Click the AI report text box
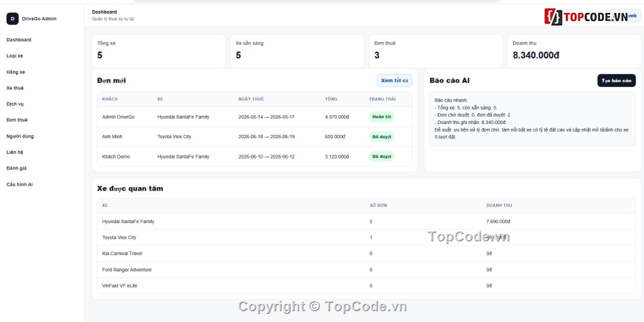644x322 pixels. click(x=532, y=119)
